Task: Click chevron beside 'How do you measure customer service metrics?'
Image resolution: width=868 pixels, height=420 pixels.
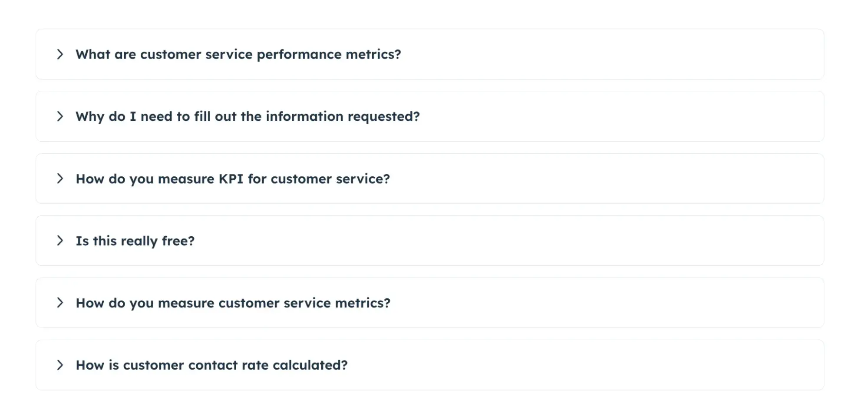Action: [x=60, y=303]
